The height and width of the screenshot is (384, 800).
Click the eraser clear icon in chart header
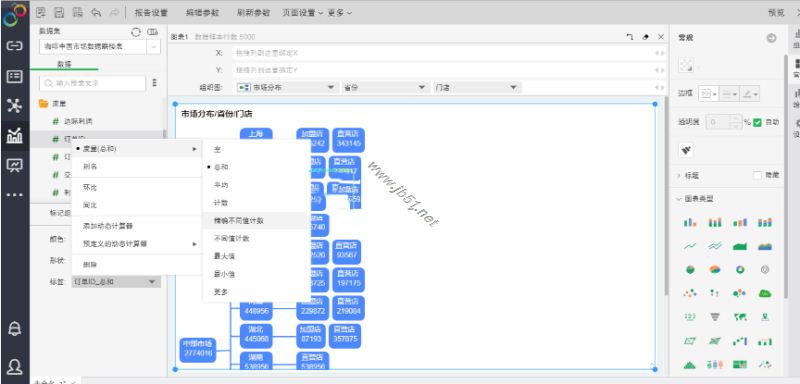646,37
